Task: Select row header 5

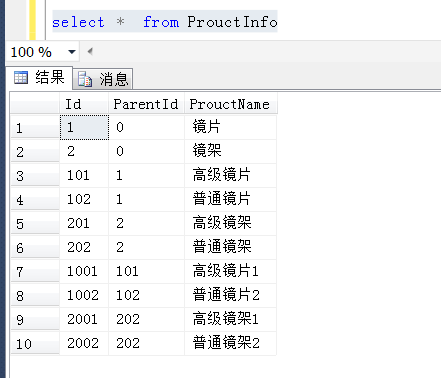Action: 35,224
